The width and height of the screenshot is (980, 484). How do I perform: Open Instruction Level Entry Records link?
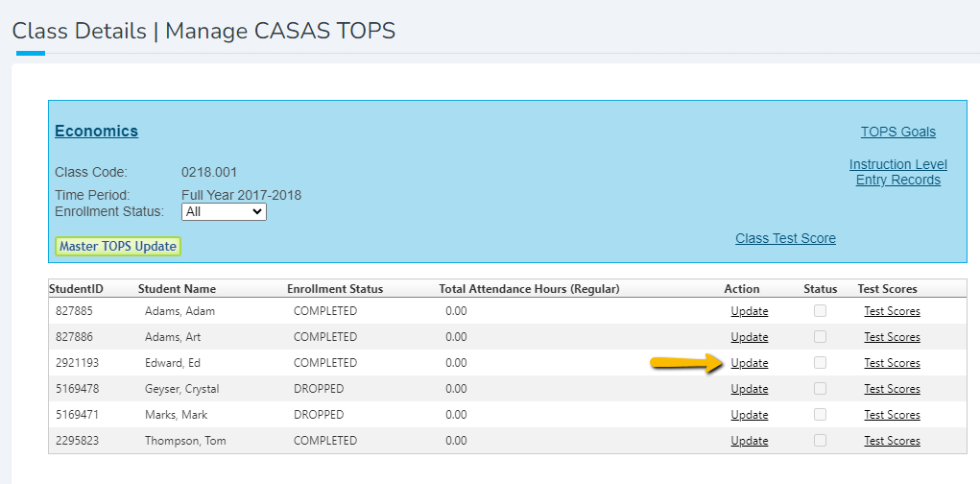click(x=897, y=173)
